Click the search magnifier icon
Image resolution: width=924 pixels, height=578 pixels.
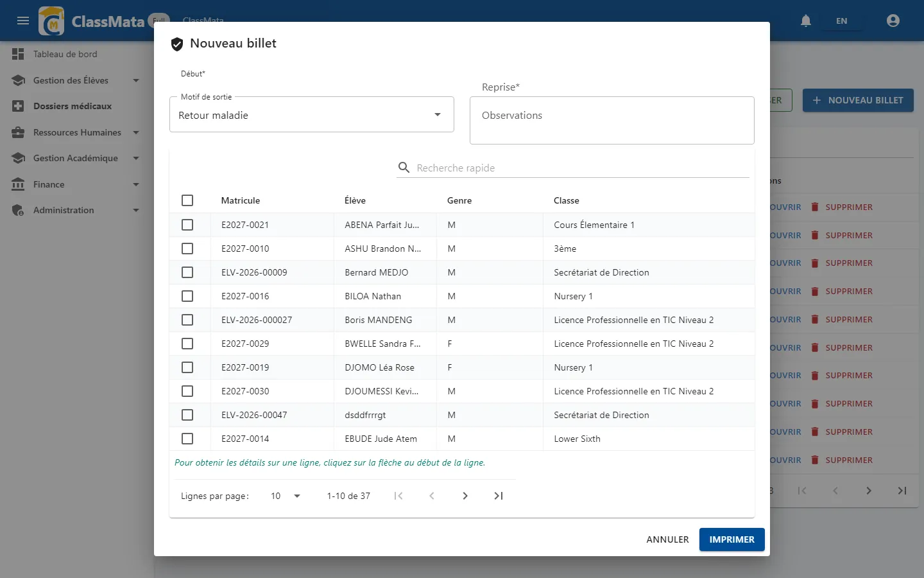(x=404, y=168)
